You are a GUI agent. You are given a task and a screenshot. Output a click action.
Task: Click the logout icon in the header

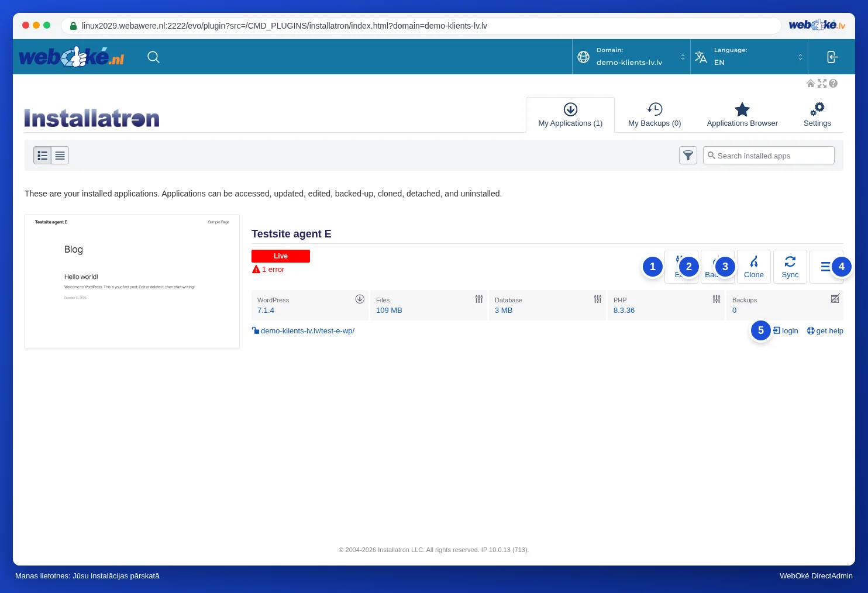click(x=832, y=57)
